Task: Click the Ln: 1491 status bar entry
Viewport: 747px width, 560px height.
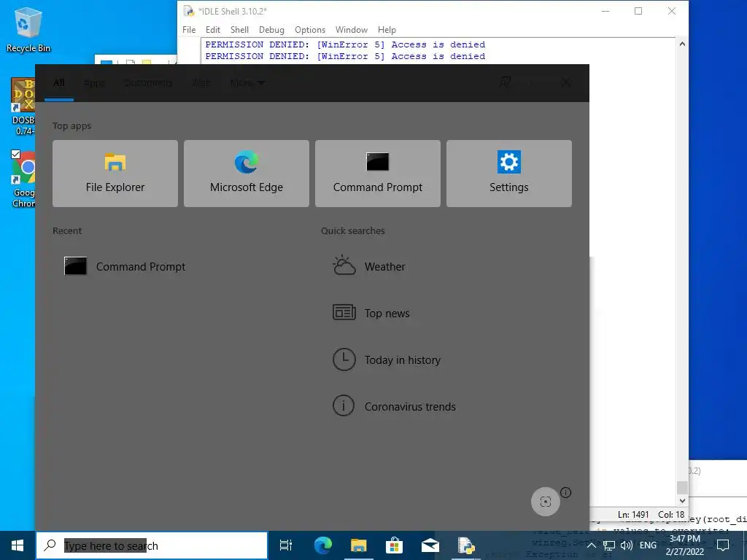Action: [633, 514]
